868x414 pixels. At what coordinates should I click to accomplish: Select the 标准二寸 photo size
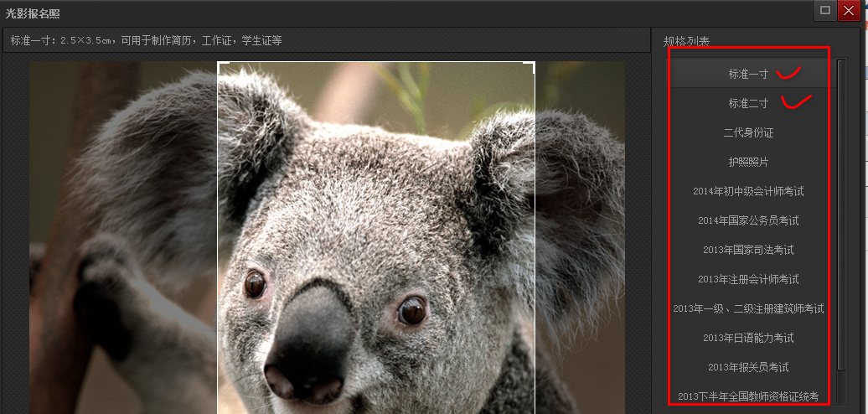[748, 103]
